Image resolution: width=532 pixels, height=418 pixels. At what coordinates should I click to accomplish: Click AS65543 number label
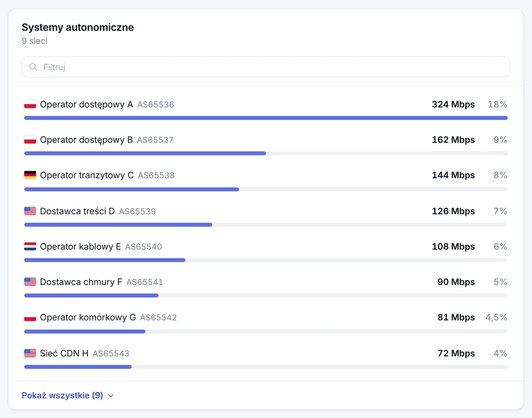click(111, 353)
